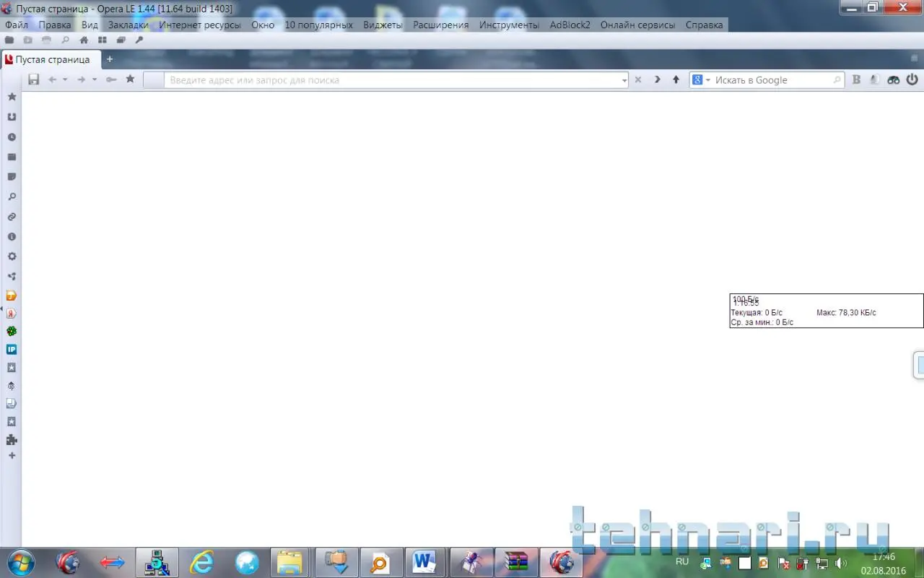Open Microsoft Word from the taskbar
The width and height of the screenshot is (924, 578).
[424, 561]
